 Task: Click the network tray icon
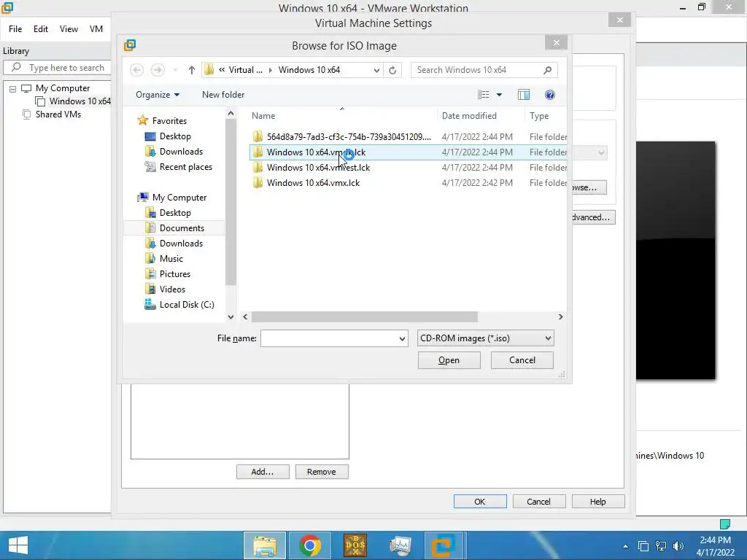click(661, 545)
